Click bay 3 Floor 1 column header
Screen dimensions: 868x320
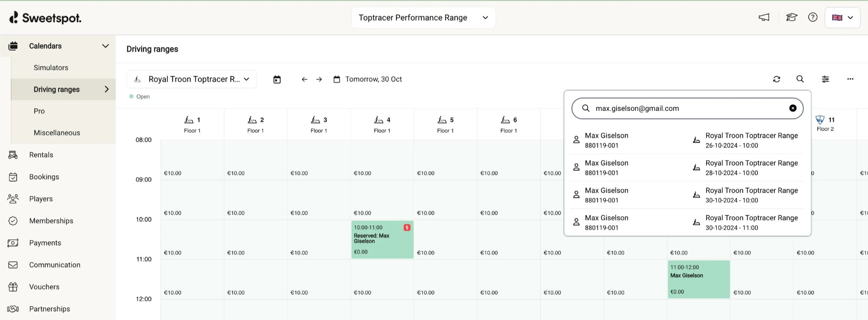(319, 124)
